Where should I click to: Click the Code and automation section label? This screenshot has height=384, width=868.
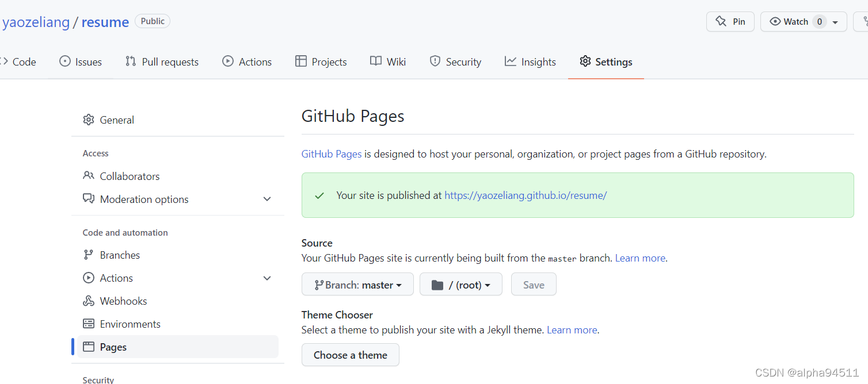[125, 232]
